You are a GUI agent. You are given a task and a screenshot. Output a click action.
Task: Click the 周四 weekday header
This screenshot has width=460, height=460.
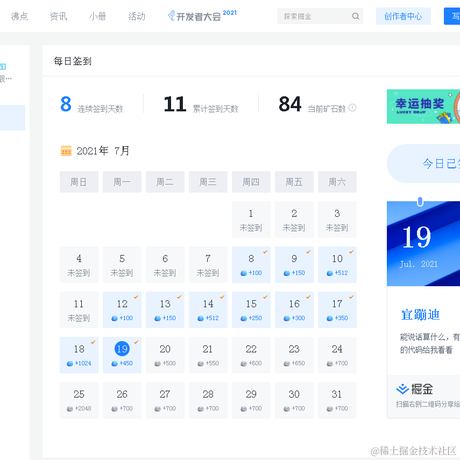(x=251, y=182)
